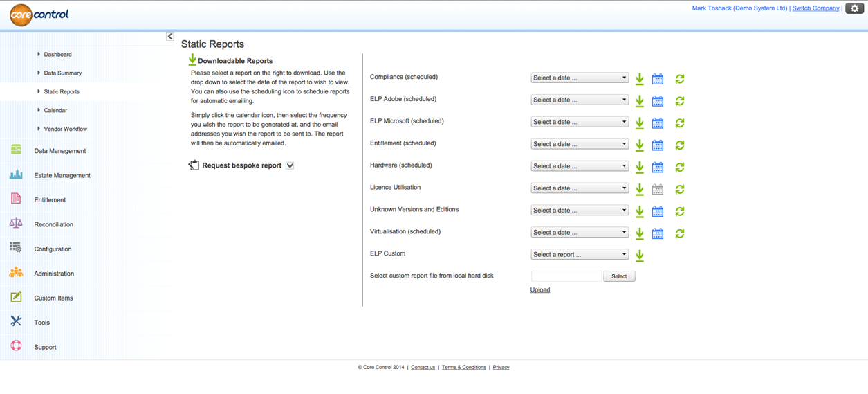Open the ELP Custom report dropdown
The height and width of the screenshot is (394, 868).
click(x=580, y=255)
